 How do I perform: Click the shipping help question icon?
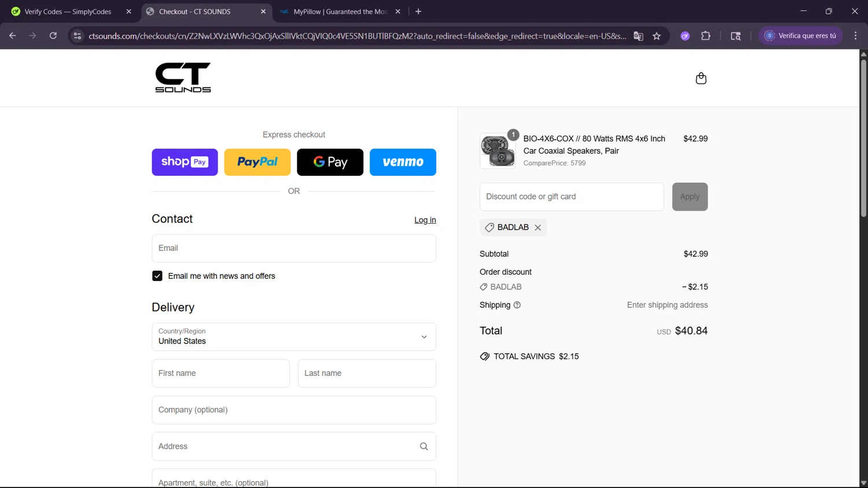pos(517,305)
